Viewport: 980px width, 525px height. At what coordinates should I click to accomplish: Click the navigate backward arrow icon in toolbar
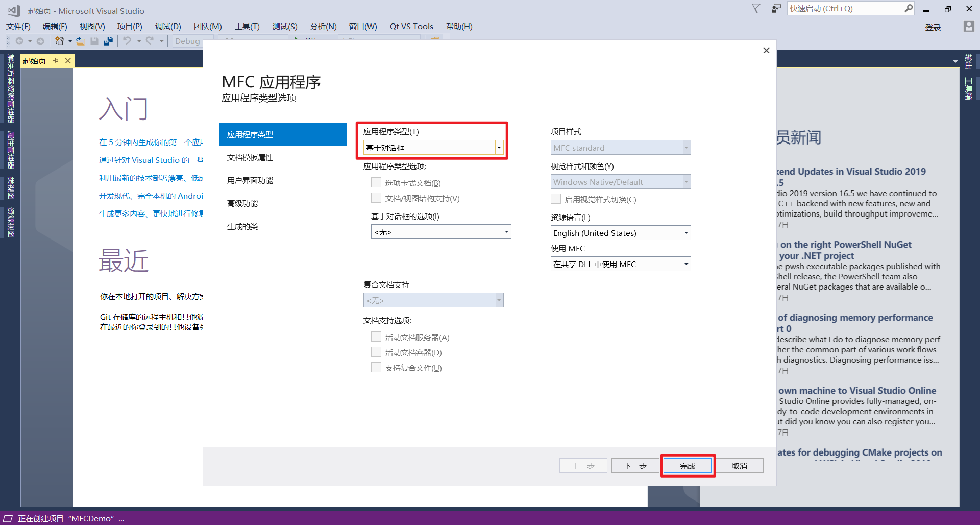point(19,41)
